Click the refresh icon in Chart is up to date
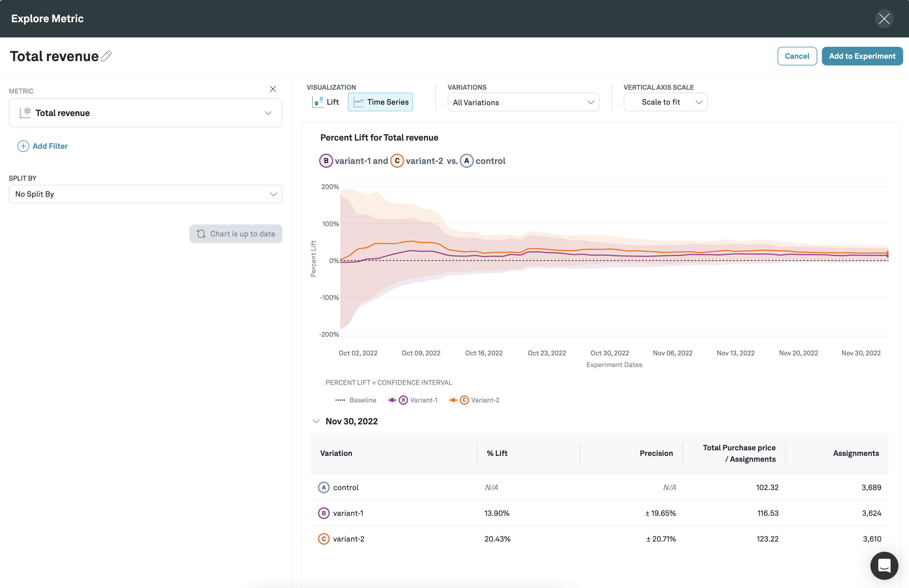 201,234
